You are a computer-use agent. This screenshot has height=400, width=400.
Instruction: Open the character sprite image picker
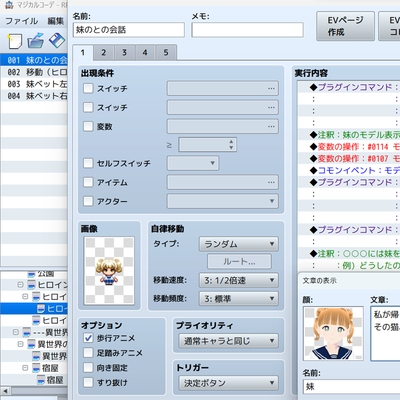pyautogui.click(x=109, y=271)
